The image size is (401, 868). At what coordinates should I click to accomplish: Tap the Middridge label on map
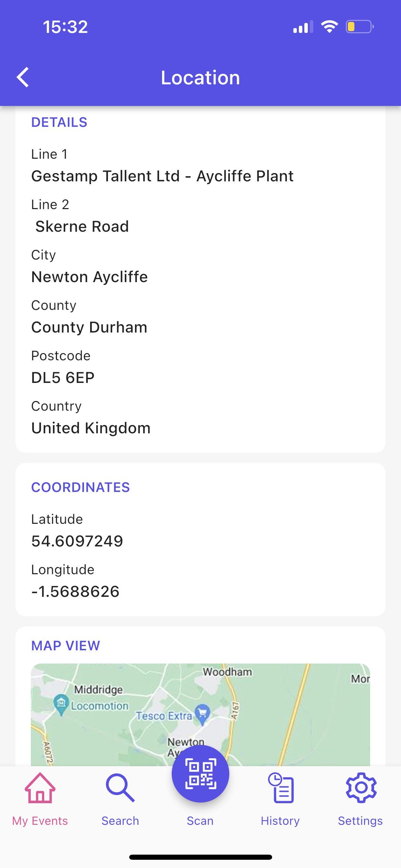[x=98, y=689]
